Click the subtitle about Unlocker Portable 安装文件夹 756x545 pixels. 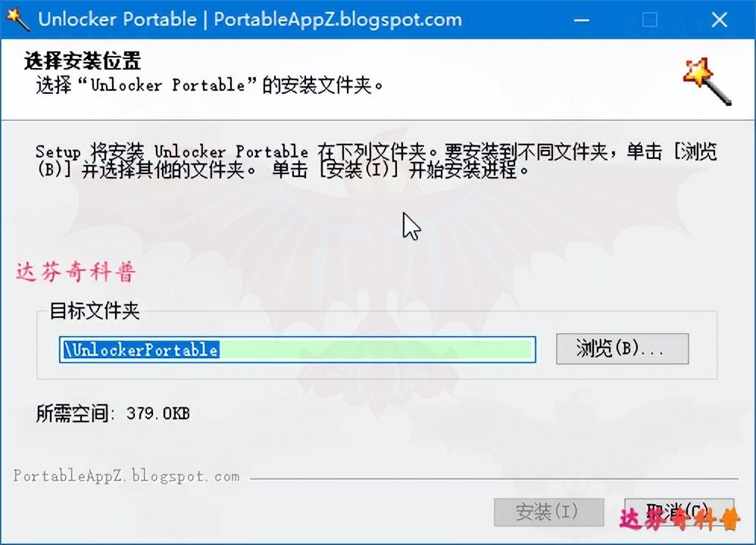[x=209, y=86]
